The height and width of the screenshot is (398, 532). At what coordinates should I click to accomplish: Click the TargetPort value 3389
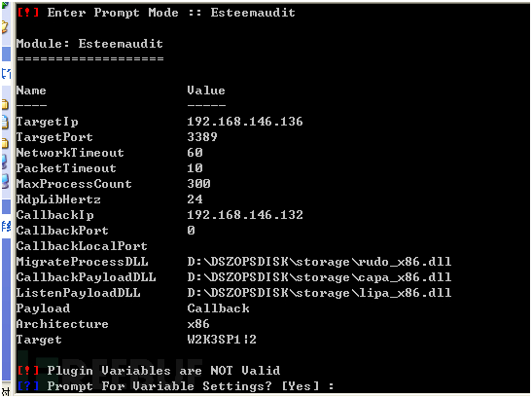tap(202, 137)
